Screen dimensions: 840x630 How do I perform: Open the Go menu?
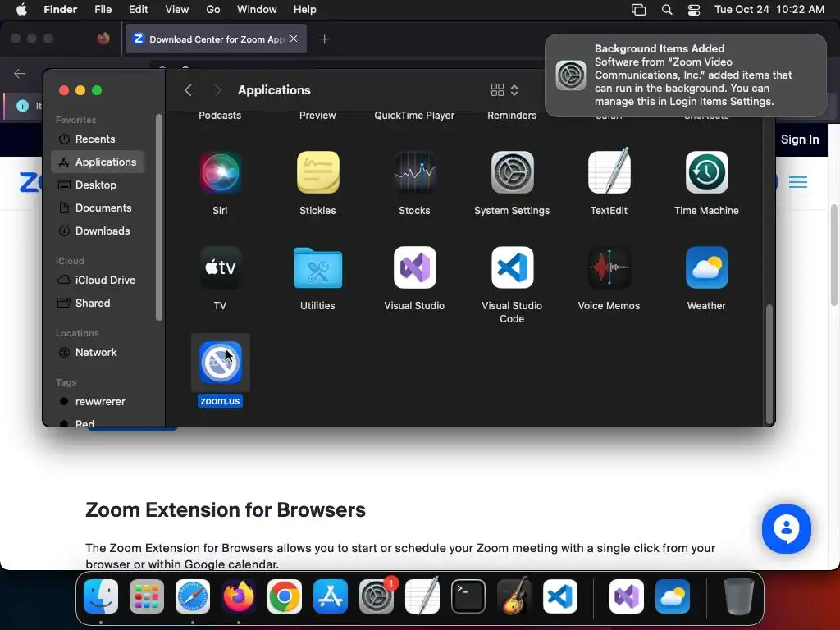pyautogui.click(x=213, y=10)
